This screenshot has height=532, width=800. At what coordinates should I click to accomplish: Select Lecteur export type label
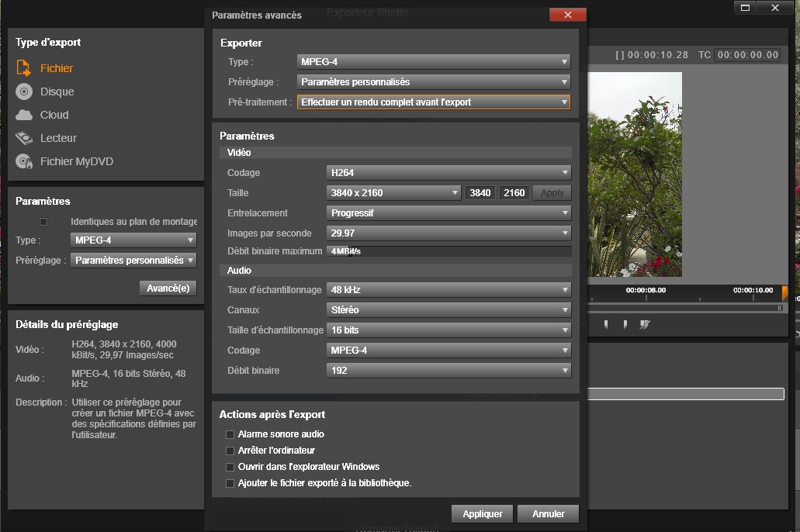tap(58, 138)
